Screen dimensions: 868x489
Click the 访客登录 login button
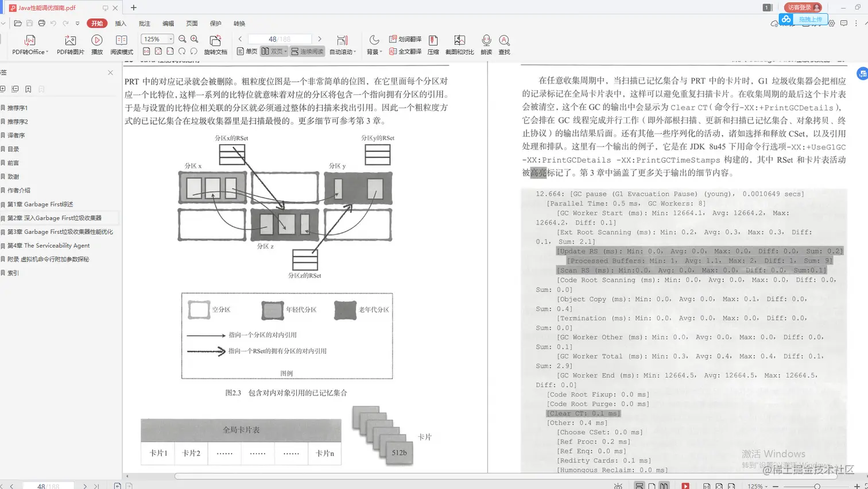pos(803,7)
